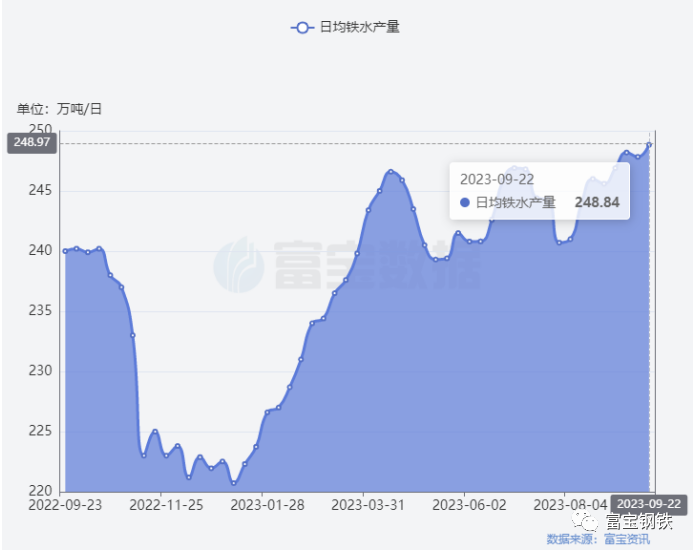Screen dimensions: 695x552
Task: Click the blue series dot in the tooltip
Action: 465,203
